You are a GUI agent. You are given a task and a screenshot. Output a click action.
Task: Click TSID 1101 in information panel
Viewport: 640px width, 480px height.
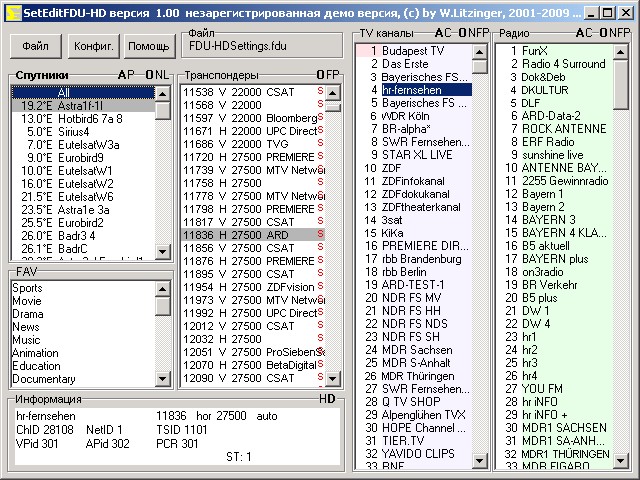[x=182, y=430]
